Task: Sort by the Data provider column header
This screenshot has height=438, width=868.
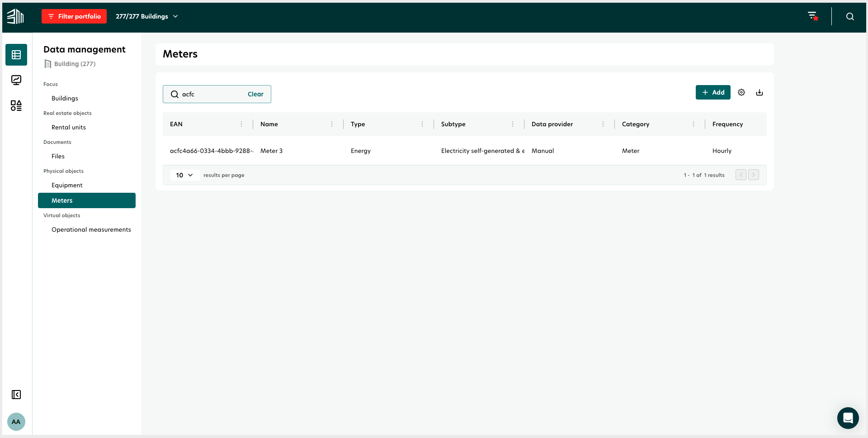Action: [552, 124]
